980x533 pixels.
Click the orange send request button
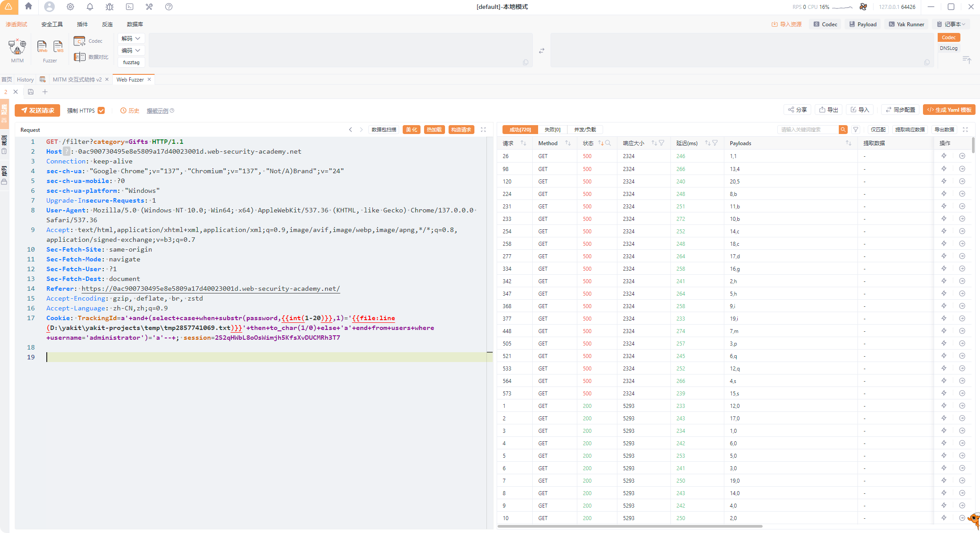pos(37,110)
